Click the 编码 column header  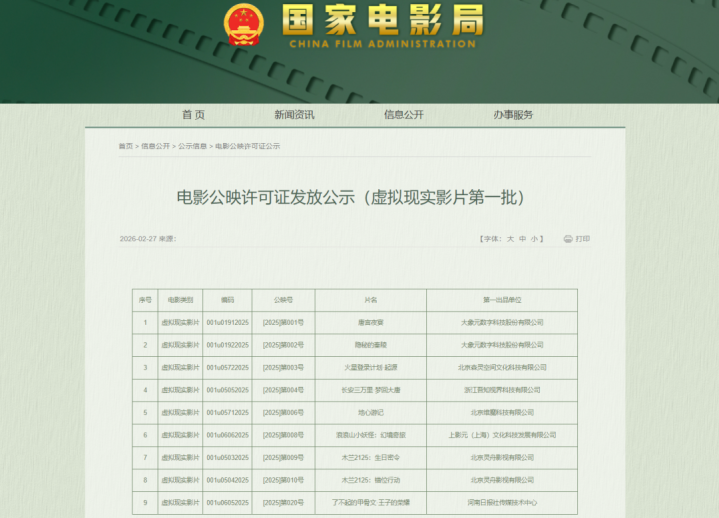click(x=227, y=300)
